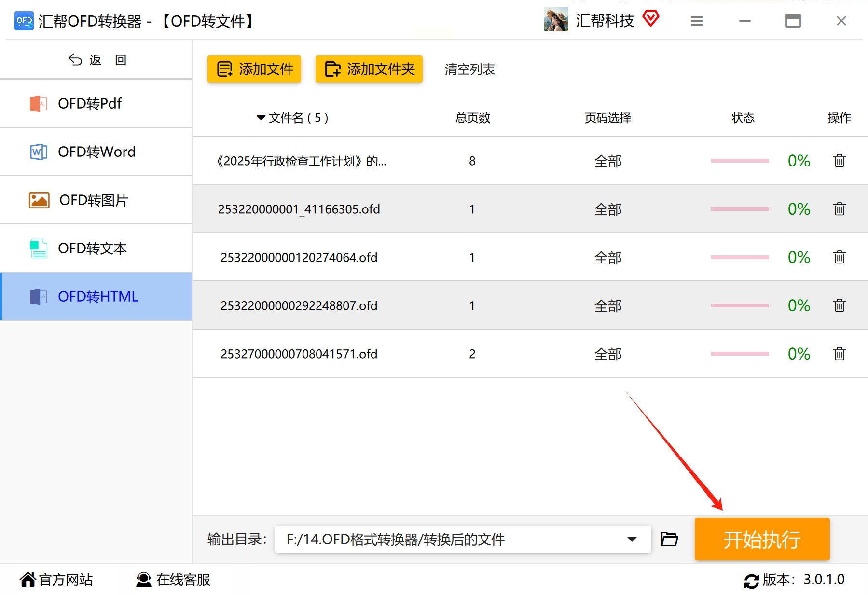Click the 添加文件 add-file icon
The width and height of the screenshot is (868, 595).
224,69
